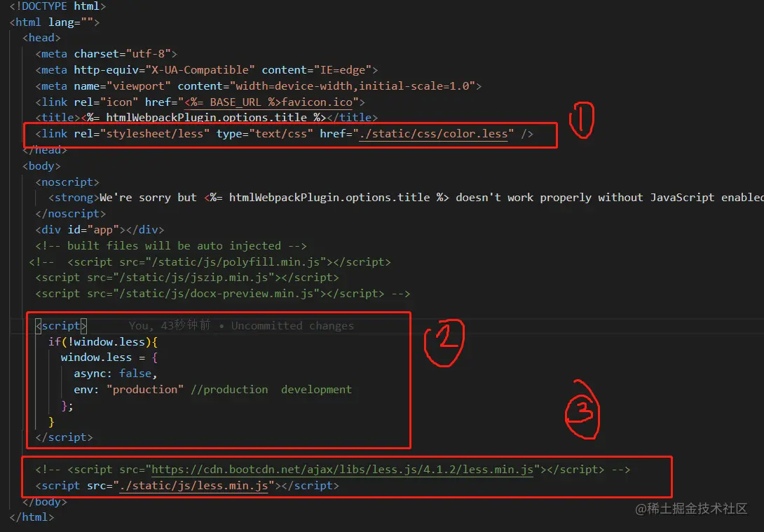Click the closing noscript tag
The image size is (764, 532).
[x=71, y=214]
